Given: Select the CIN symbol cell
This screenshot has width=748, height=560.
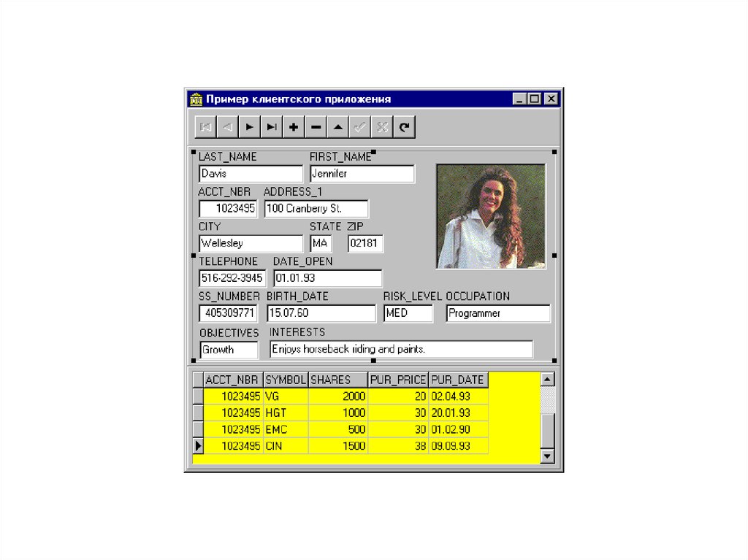Looking at the screenshot, I should click(x=286, y=446).
